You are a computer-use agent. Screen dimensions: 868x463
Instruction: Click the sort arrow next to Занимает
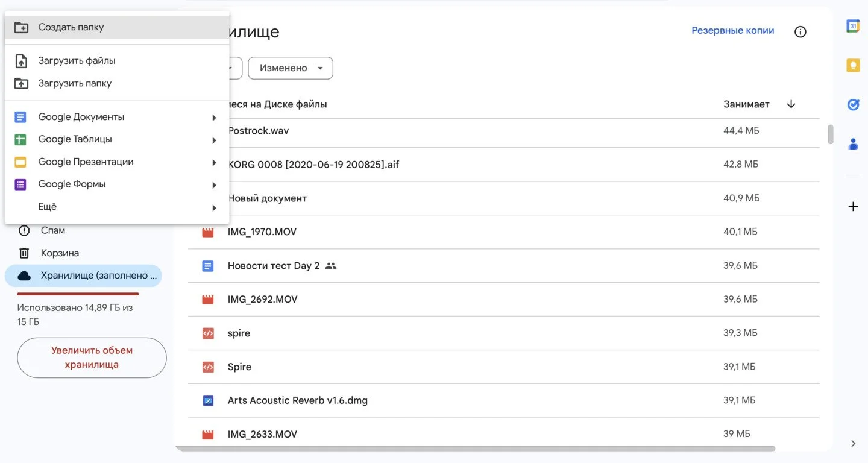pos(791,104)
